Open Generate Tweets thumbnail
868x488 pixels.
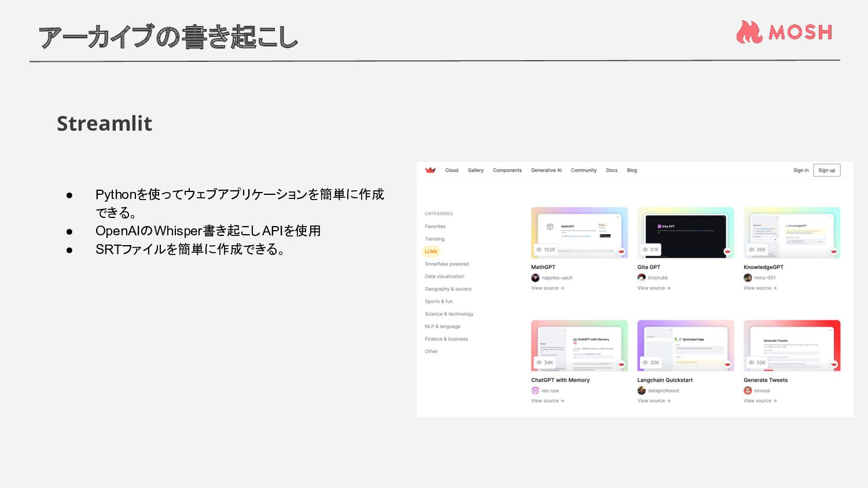tap(792, 345)
